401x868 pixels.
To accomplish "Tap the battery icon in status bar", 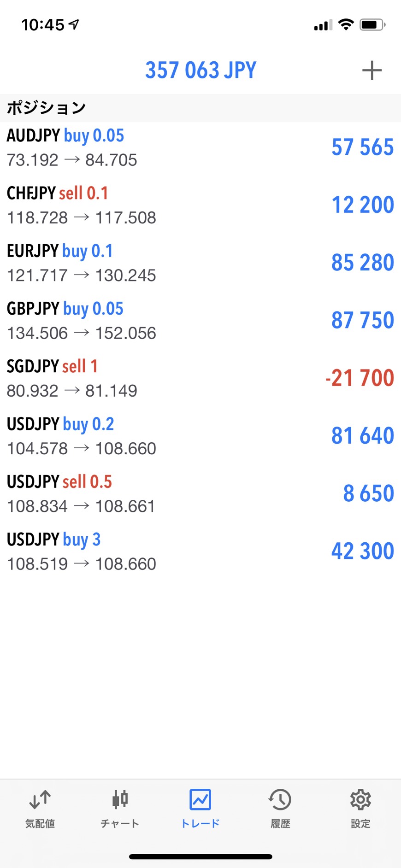I will pyautogui.click(x=372, y=25).
